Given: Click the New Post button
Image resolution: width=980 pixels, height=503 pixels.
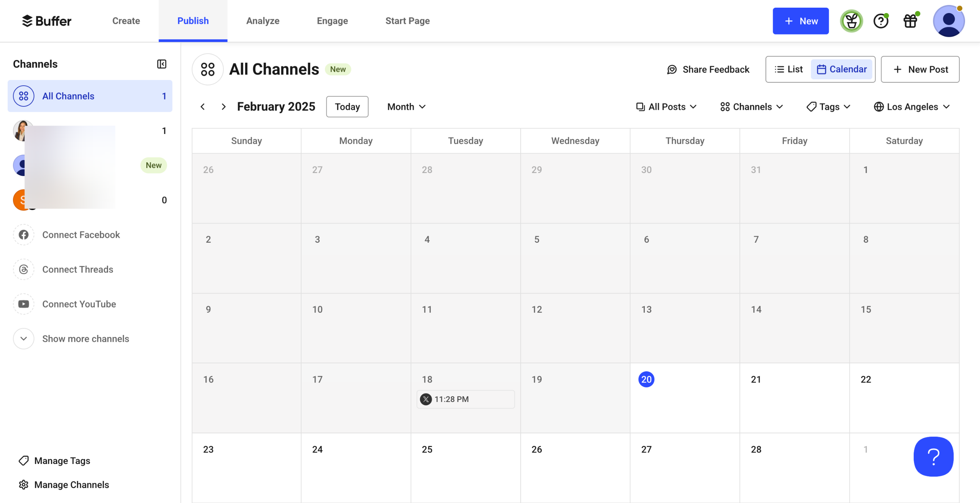Looking at the screenshot, I should [920, 69].
